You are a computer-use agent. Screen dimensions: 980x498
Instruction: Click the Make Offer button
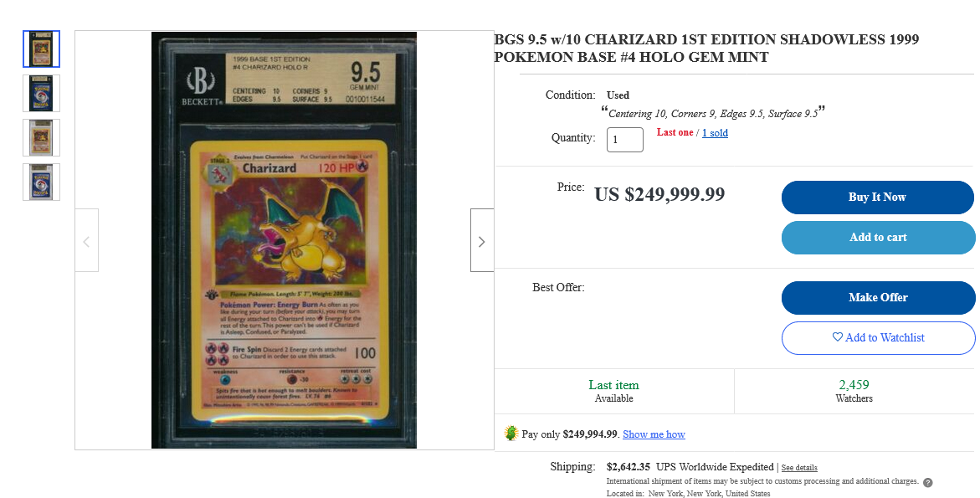click(878, 297)
